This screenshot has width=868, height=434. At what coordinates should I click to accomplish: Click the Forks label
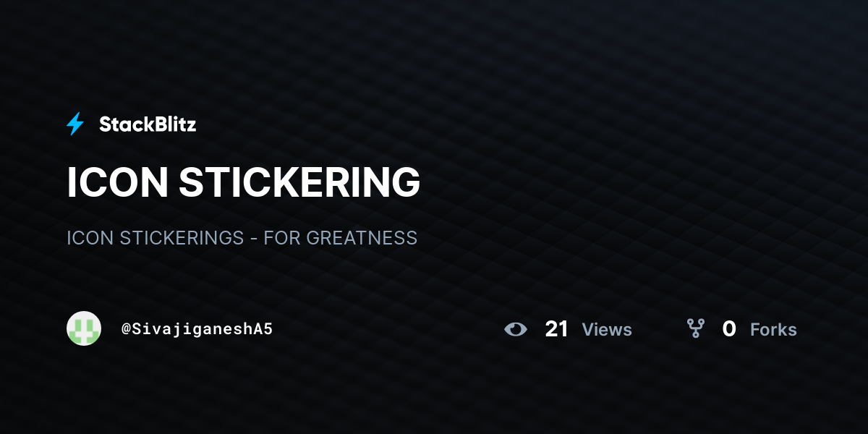click(x=773, y=330)
